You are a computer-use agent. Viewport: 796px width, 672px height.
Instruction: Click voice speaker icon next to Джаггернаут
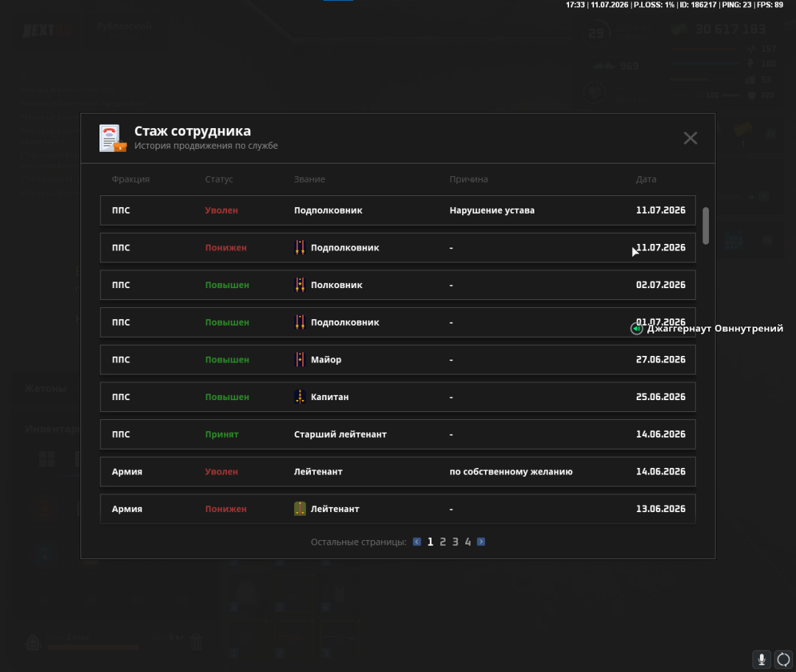[637, 329]
